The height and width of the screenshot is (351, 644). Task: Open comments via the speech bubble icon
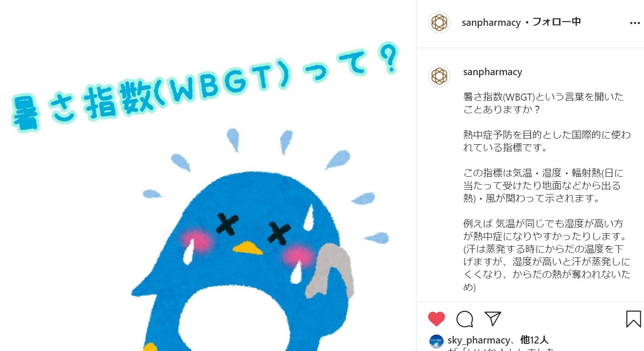465,319
